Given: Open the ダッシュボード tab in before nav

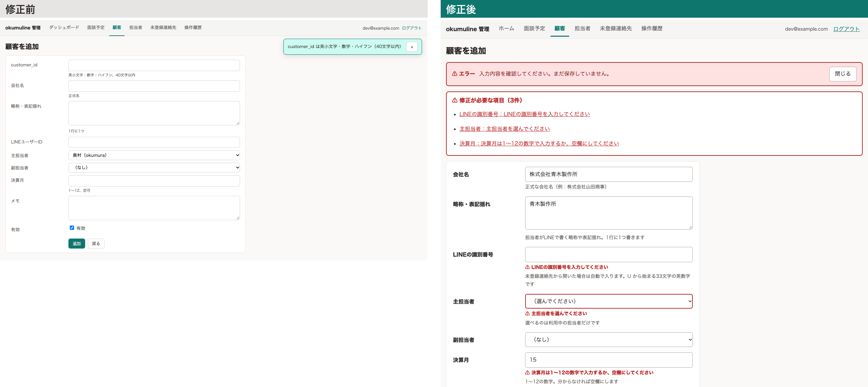Looking at the screenshot, I should click(x=64, y=28).
